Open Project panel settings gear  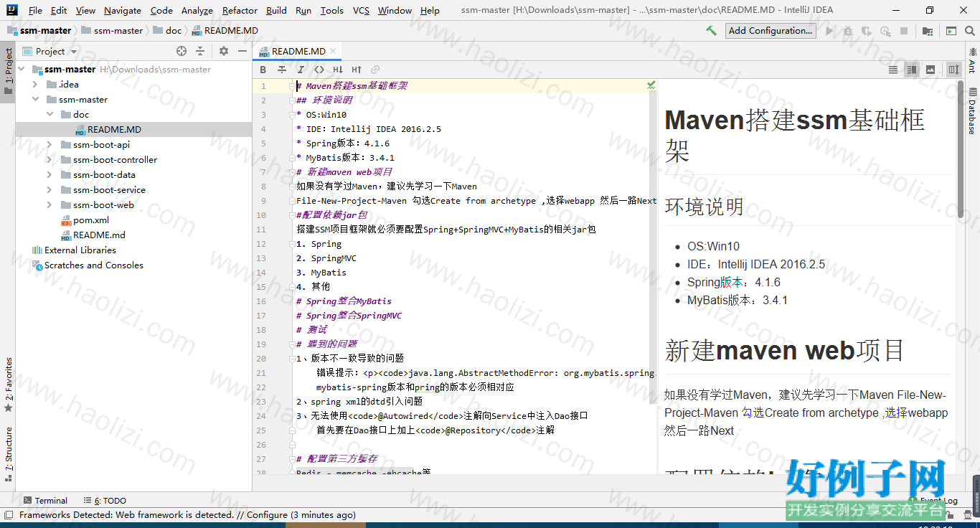(224, 51)
